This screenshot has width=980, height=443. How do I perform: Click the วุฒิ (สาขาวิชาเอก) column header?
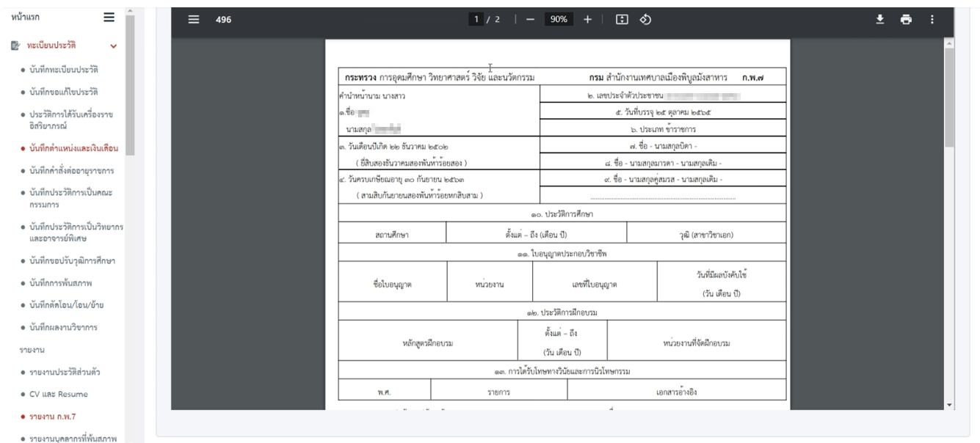[x=706, y=235]
